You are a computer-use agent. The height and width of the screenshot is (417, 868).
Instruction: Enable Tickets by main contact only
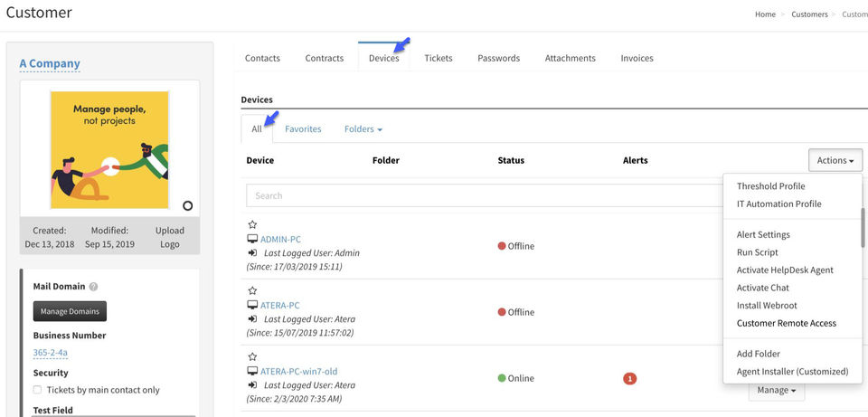pyautogui.click(x=38, y=390)
